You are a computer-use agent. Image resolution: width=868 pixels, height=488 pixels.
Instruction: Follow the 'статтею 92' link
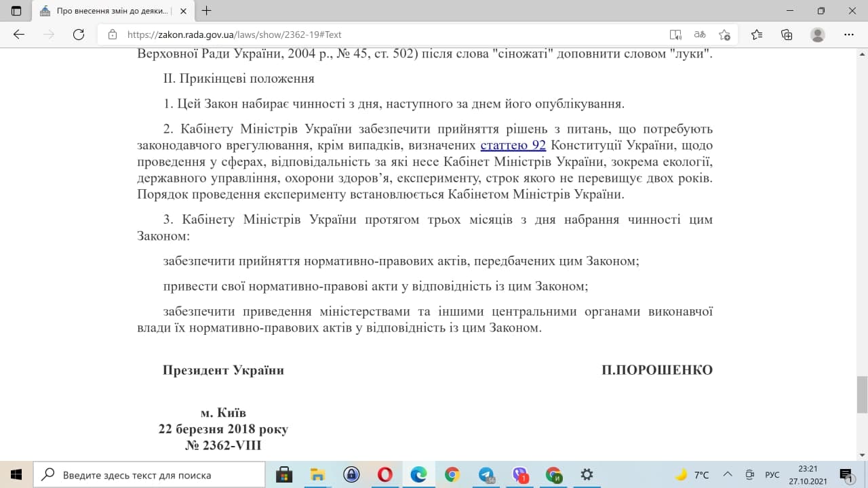(513, 145)
